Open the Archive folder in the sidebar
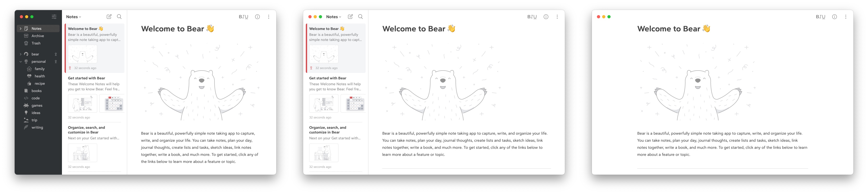The height and width of the screenshot is (194, 868). [x=37, y=36]
